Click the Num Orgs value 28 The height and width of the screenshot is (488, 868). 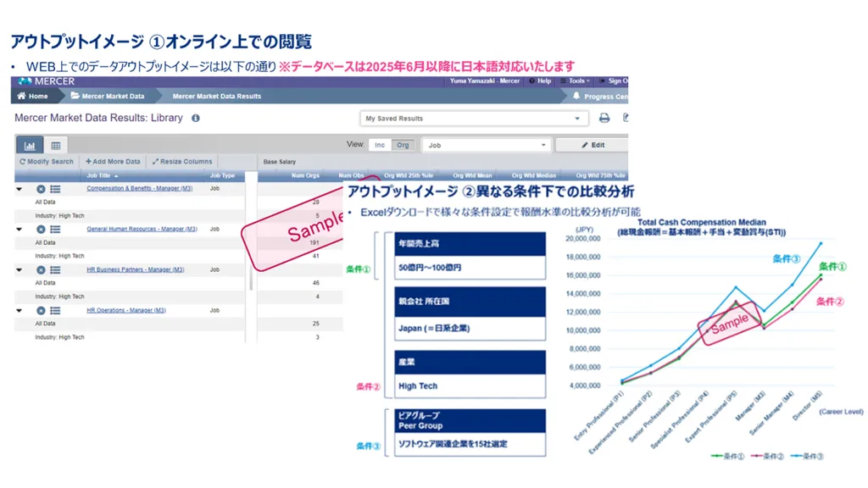[x=315, y=202]
